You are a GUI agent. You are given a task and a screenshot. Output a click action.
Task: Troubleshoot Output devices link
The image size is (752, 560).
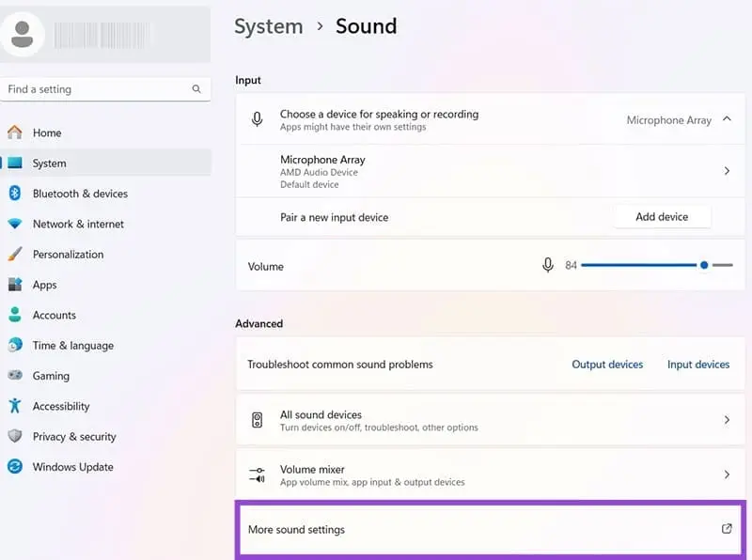coord(607,365)
